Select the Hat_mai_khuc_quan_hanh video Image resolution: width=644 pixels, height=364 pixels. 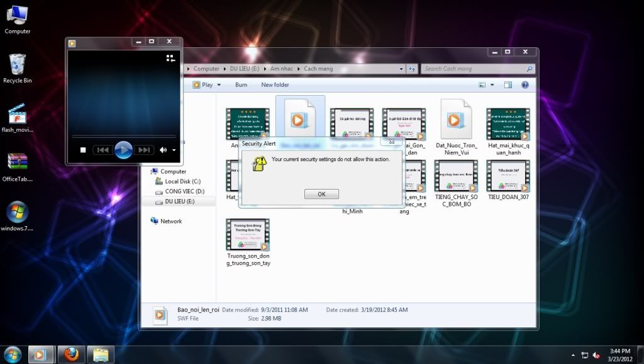(x=508, y=131)
